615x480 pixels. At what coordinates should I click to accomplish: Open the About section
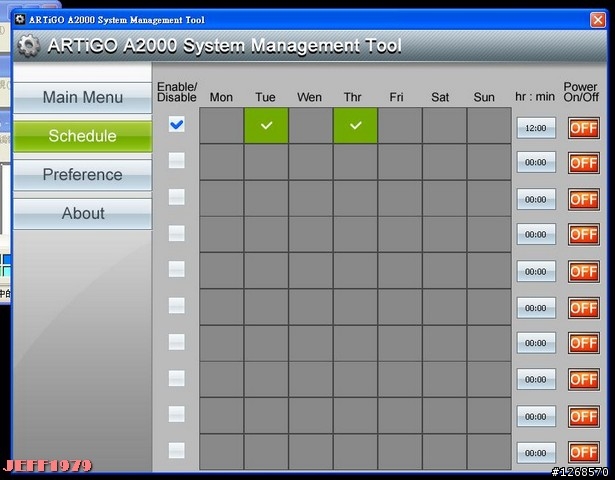(x=82, y=213)
